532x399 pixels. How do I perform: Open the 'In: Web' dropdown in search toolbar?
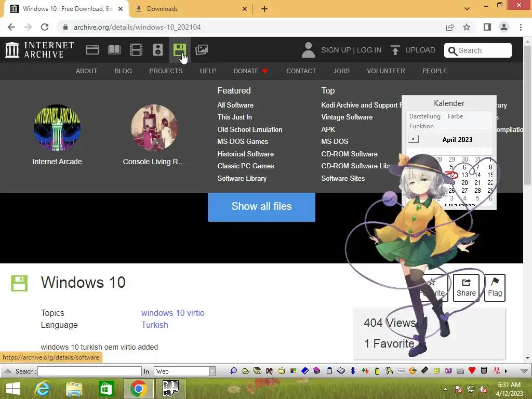pyautogui.click(x=212, y=371)
